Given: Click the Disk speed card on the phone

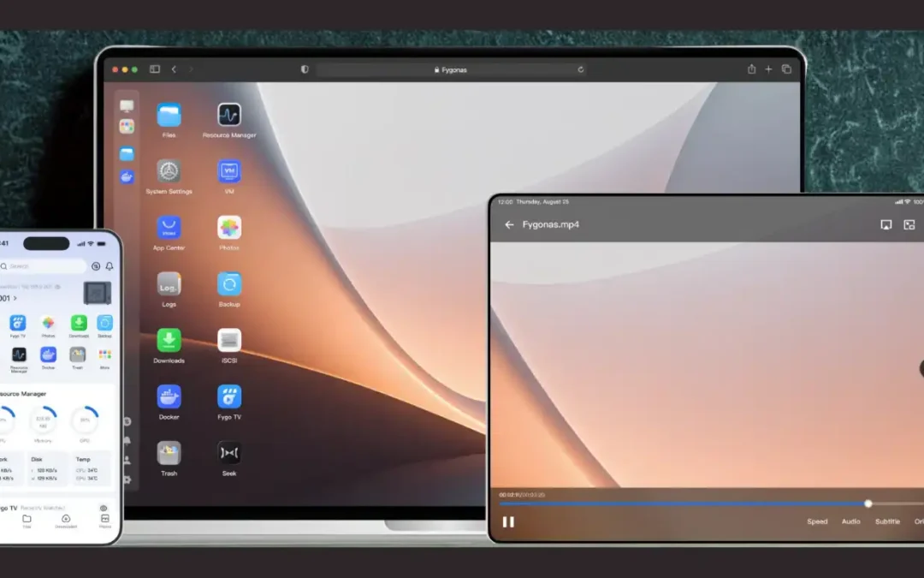Looking at the screenshot, I should pyautogui.click(x=47, y=469).
